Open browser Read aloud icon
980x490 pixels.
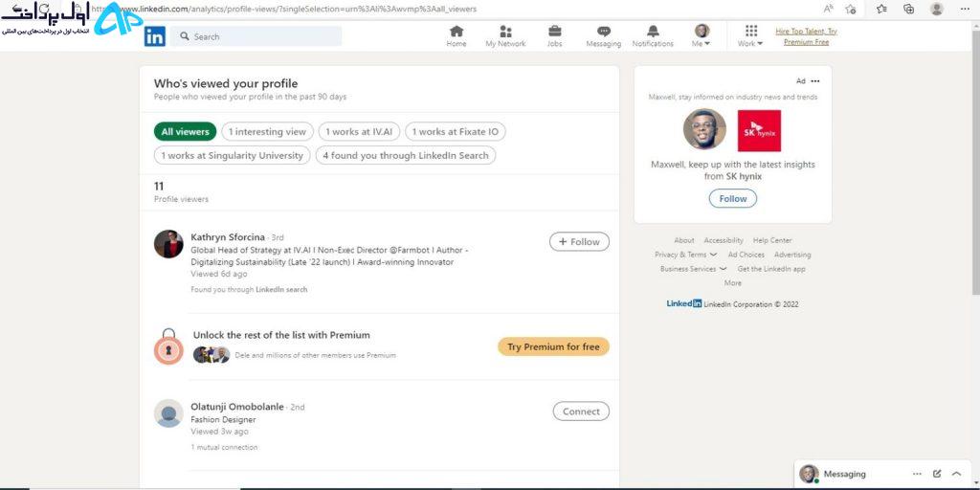point(829,9)
